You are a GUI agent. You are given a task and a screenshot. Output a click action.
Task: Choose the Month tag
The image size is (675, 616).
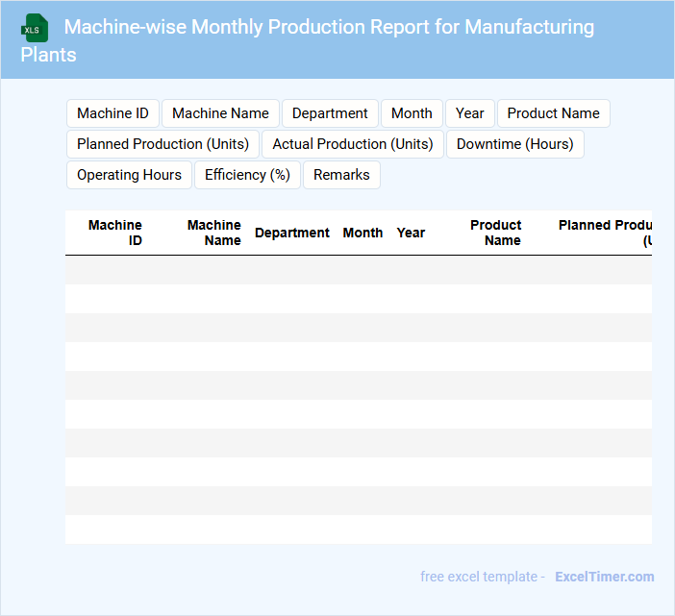412,113
